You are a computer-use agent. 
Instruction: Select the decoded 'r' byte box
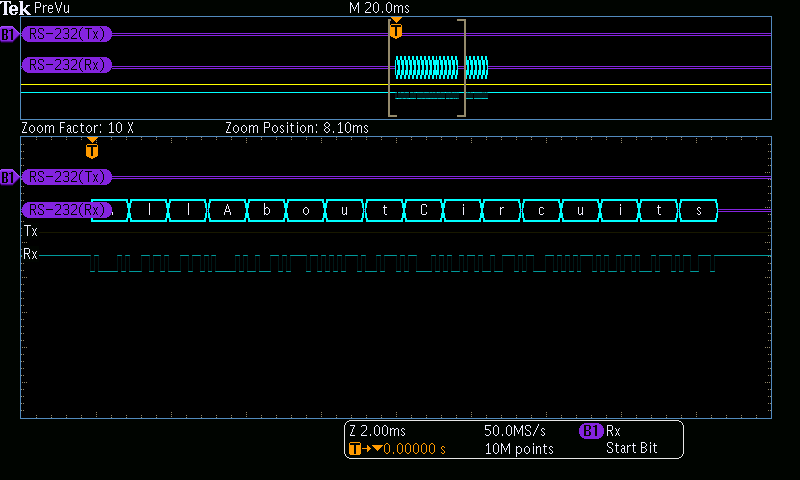click(x=502, y=210)
